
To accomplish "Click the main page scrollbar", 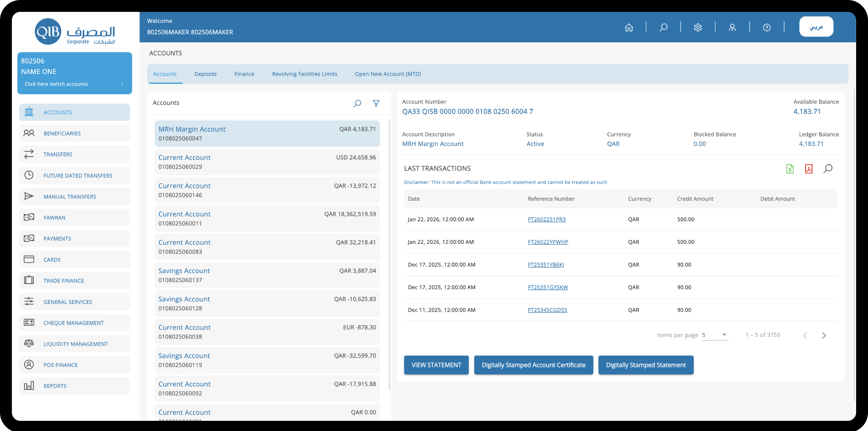I will coord(854,246).
